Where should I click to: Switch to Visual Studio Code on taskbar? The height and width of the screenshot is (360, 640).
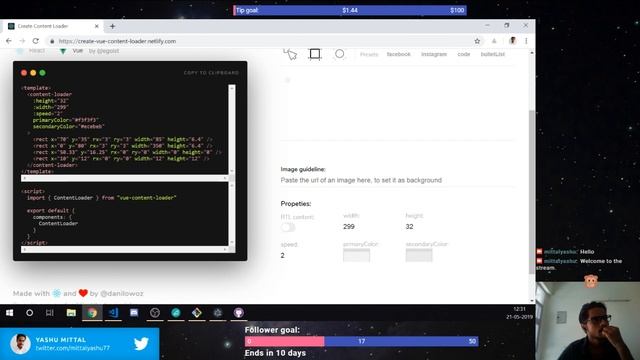pyautogui.click(x=113, y=313)
